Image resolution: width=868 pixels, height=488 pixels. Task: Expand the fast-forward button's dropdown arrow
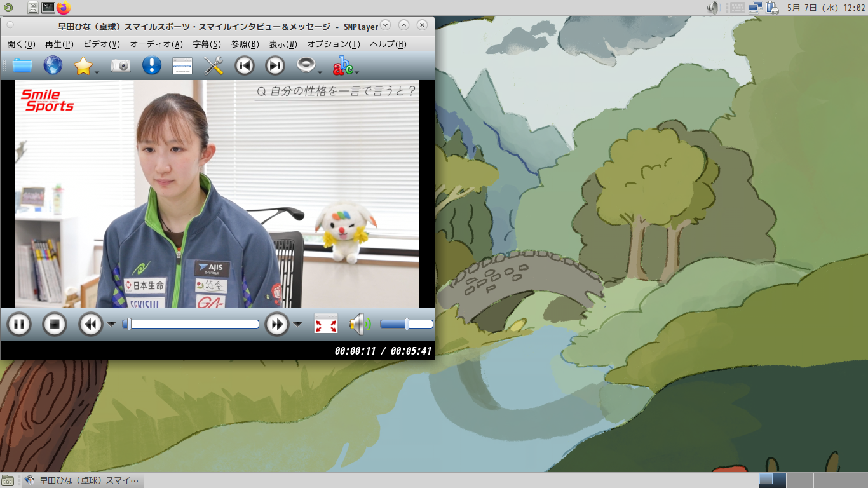click(x=297, y=324)
